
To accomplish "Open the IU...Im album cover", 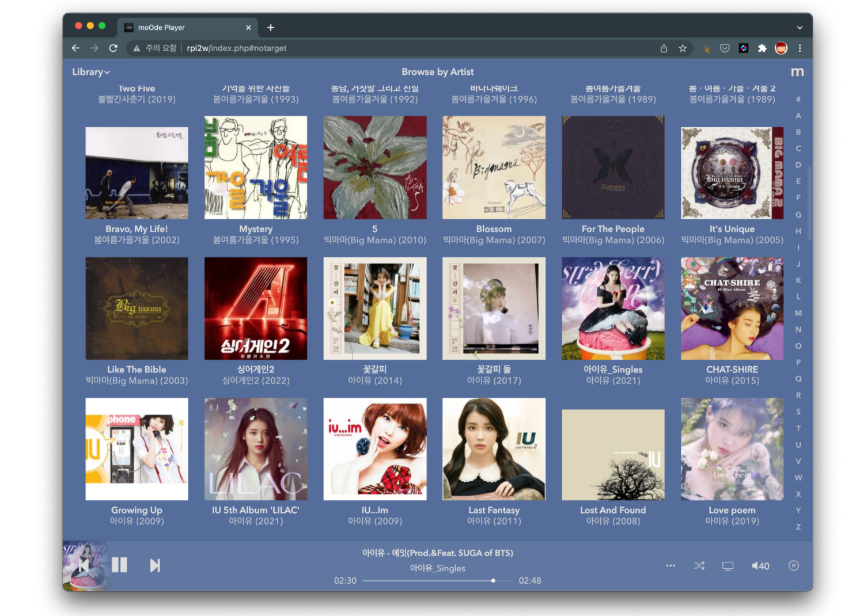I will pyautogui.click(x=375, y=449).
